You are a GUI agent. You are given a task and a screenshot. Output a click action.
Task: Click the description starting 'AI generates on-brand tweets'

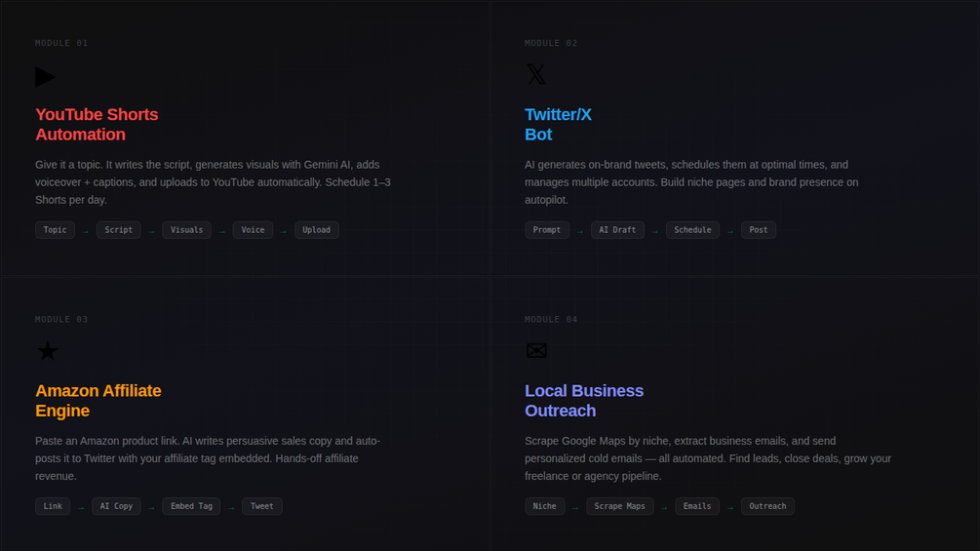(x=692, y=182)
